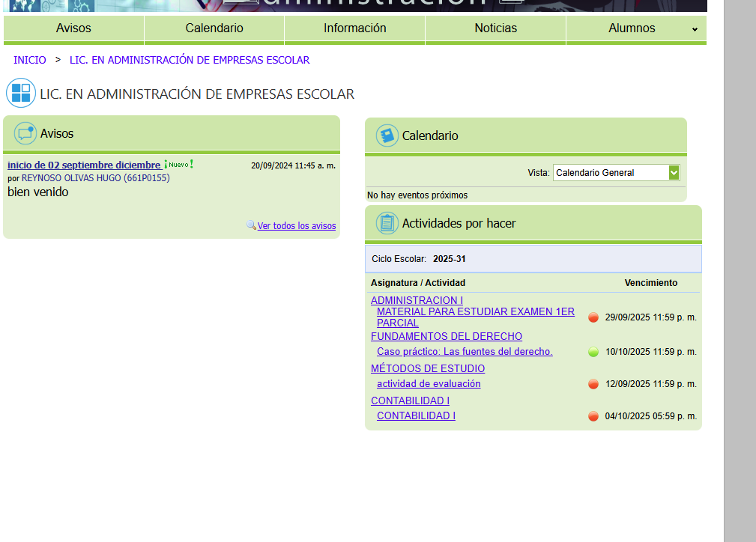Click the course dashboard grid icon
756x542 pixels.
point(21,93)
